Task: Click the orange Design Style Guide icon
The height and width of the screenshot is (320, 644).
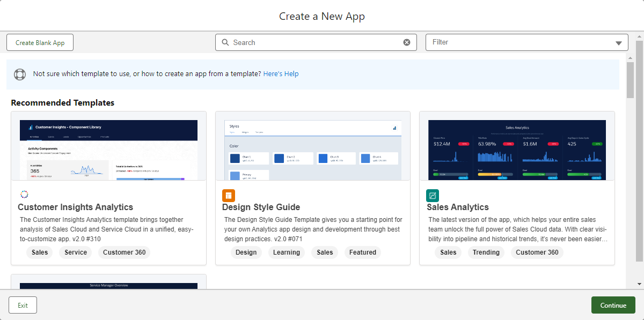Action: point(229,195)
